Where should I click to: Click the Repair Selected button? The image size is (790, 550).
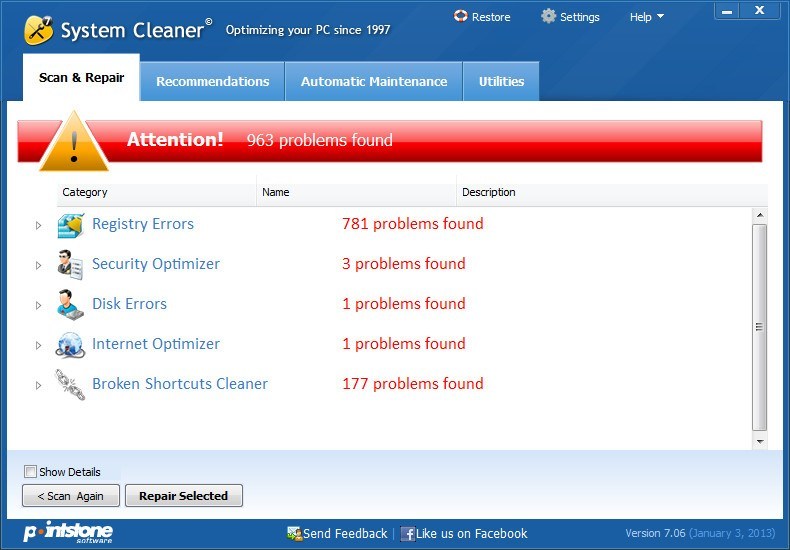click(x=184, y=496)
